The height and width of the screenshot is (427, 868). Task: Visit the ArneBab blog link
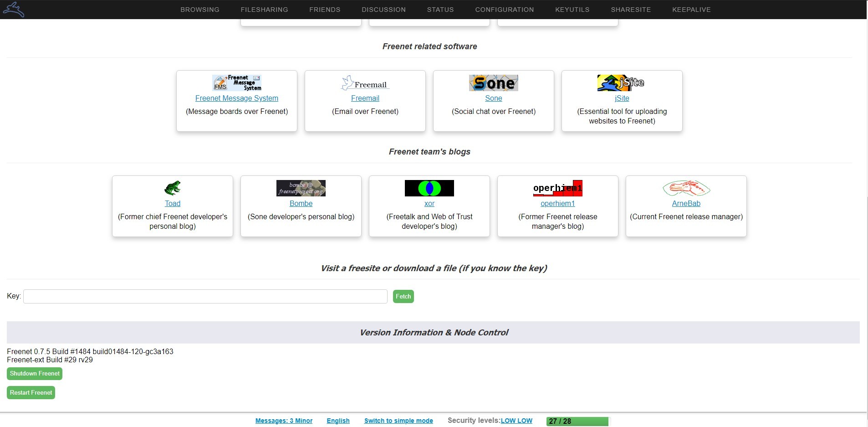pyautogui.click(x=686, y=203)
